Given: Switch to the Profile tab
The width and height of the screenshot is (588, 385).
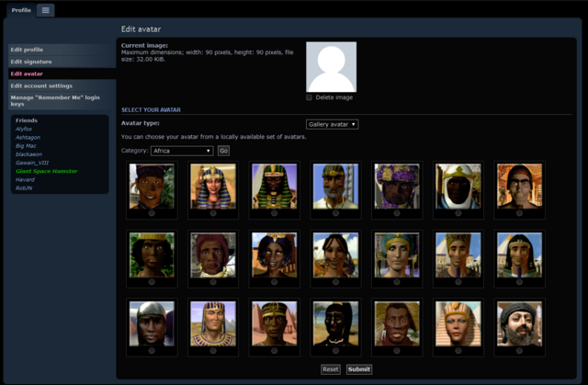Looking at the screenshot, I should pyautogui.click(x=21, y=10).
